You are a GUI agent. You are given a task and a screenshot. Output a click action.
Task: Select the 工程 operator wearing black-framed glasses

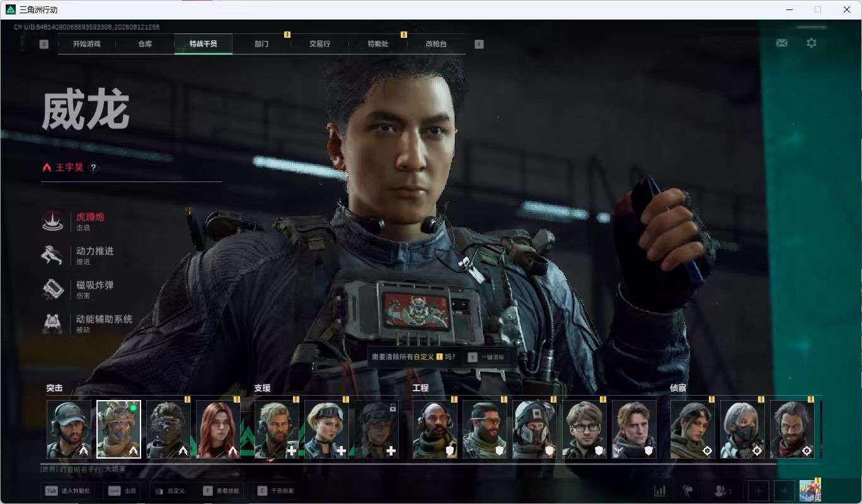pyautogui.click(x=584, y=430)
